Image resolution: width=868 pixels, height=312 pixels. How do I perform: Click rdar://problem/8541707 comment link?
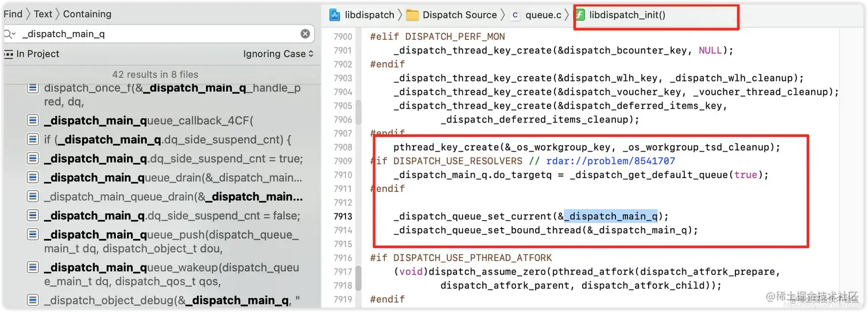point(611,161)
